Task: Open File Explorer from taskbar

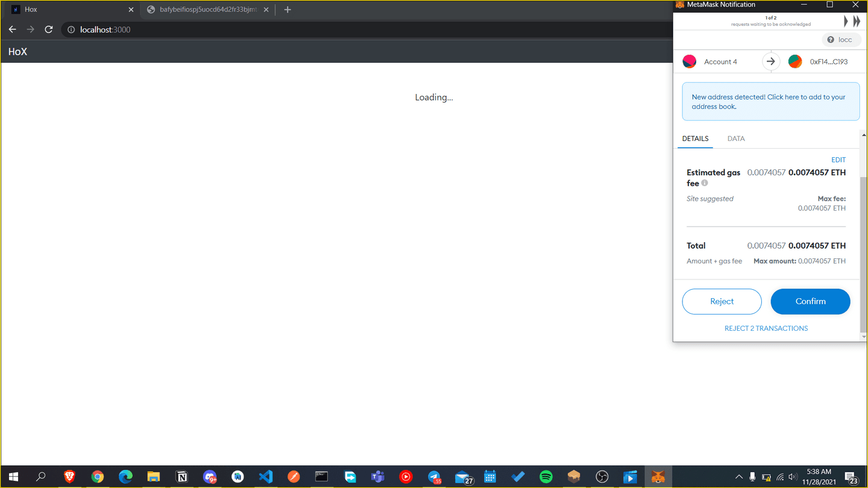Action: [x=153, y=477]
